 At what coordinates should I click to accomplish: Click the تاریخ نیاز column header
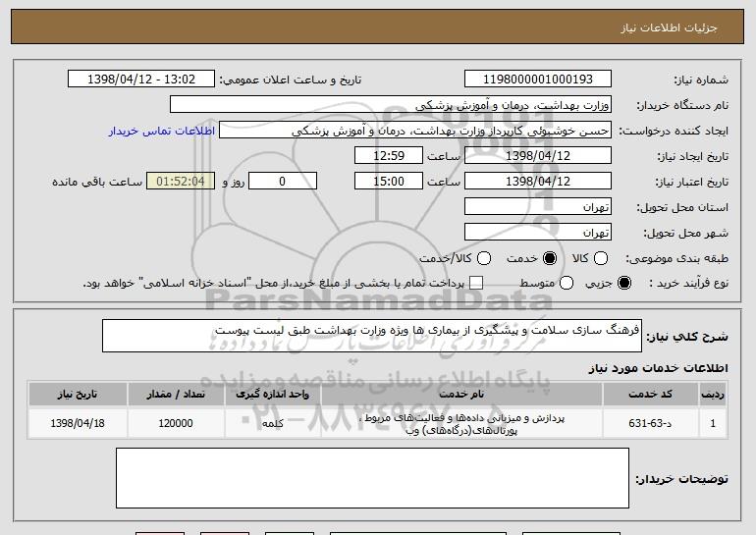78,395
